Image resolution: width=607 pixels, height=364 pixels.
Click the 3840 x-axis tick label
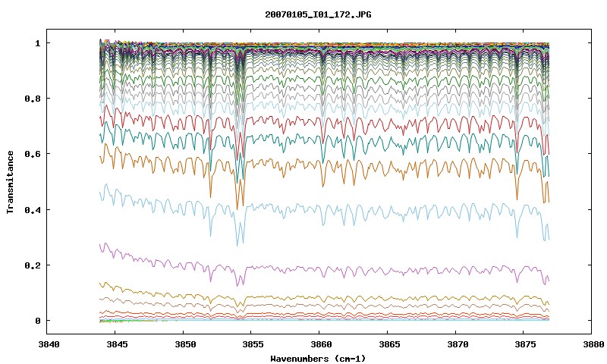click(x=49, y=344)
